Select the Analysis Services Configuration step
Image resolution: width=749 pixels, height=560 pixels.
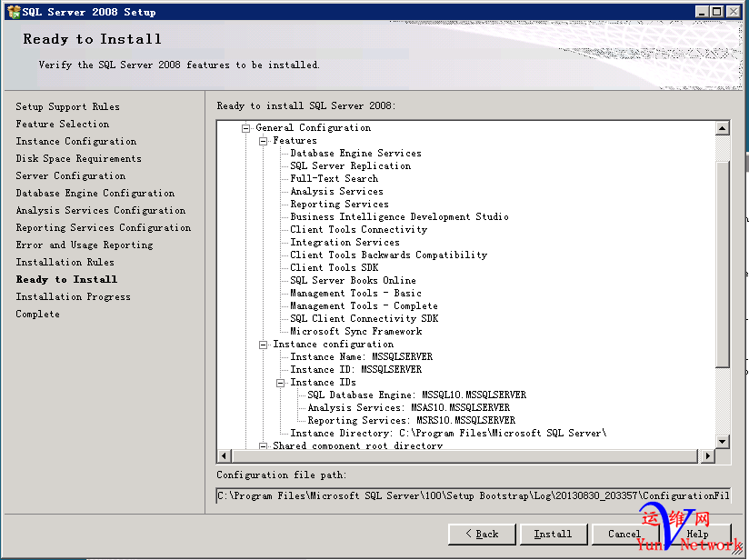101,210
